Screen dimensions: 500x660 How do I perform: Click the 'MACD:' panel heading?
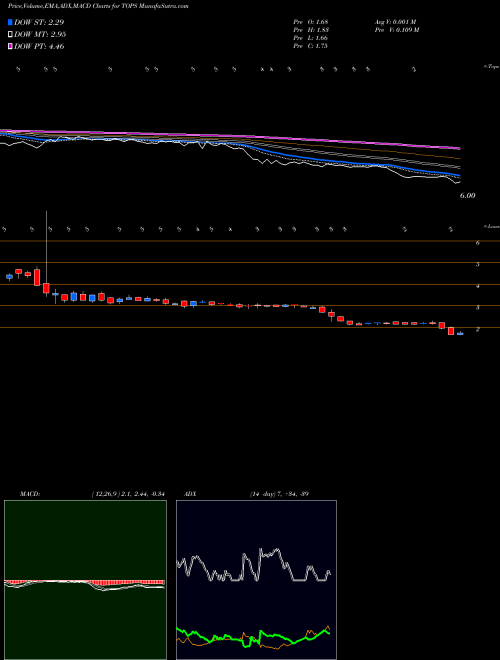(x=29, y=494)
